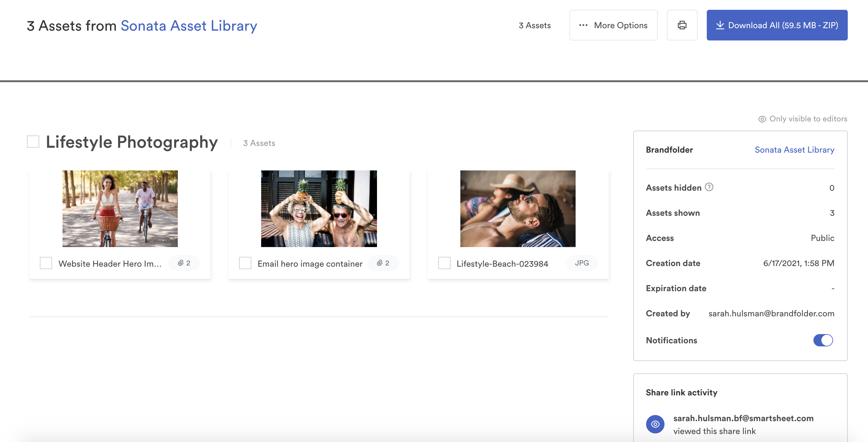Click the Website Header Hero Im... title
This screenshot has width=868, height=442.
tap(110, 264)
